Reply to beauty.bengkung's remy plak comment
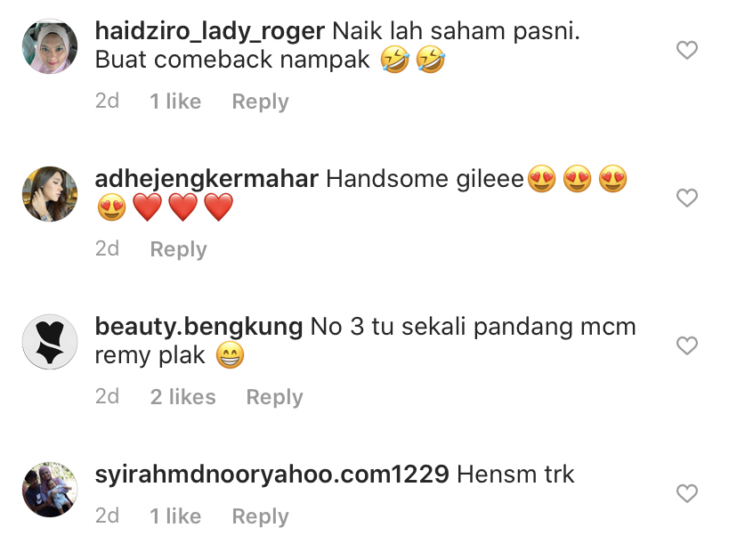The image size is (737, 560). [274, 397]
